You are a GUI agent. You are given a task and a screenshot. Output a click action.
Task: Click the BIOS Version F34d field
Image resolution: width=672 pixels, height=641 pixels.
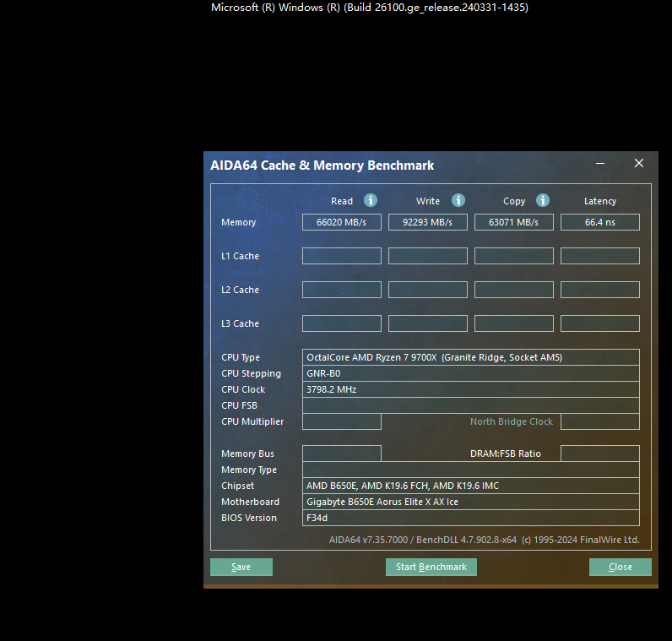(x=470, y=518)
